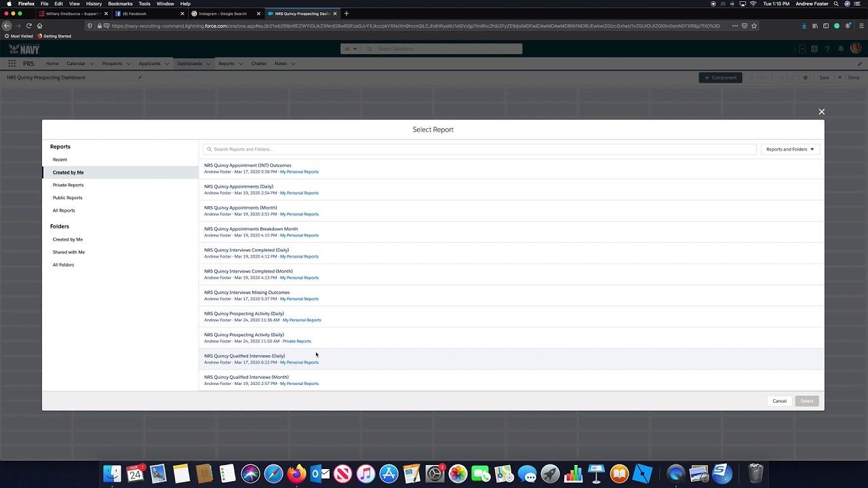
Task: Open the Reports and Folders filter dropdown
Action: pos(790,149)
